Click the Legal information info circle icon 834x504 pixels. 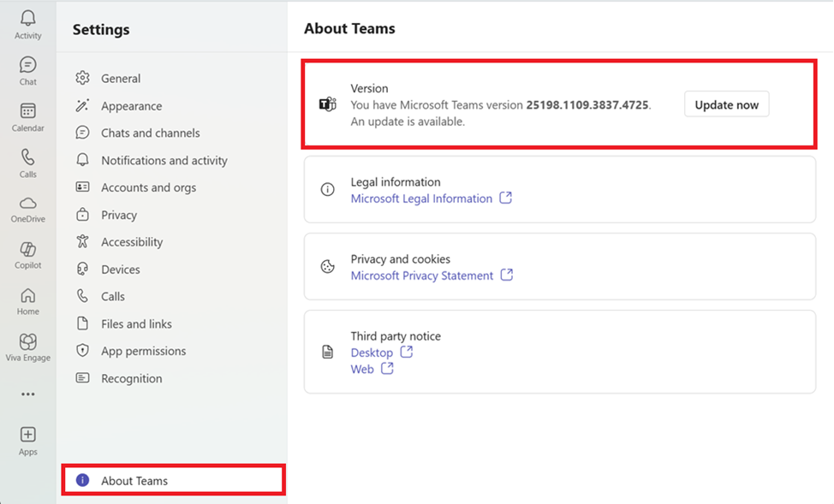pyautogui.click(x=328, y=189)
